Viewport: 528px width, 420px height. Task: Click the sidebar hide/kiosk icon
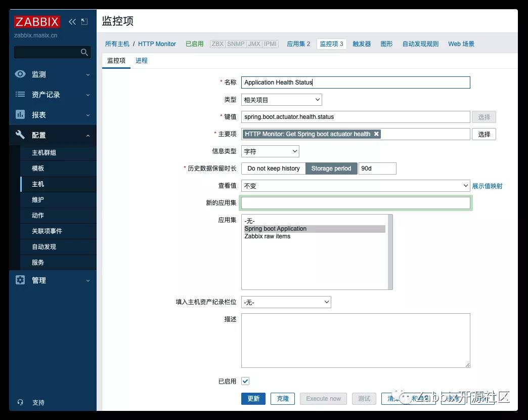tap(84, 22)
